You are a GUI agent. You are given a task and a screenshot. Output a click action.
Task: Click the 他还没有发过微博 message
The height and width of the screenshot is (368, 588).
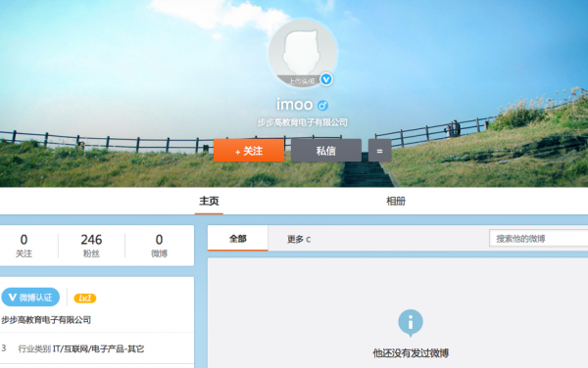[x=411, y=353]
